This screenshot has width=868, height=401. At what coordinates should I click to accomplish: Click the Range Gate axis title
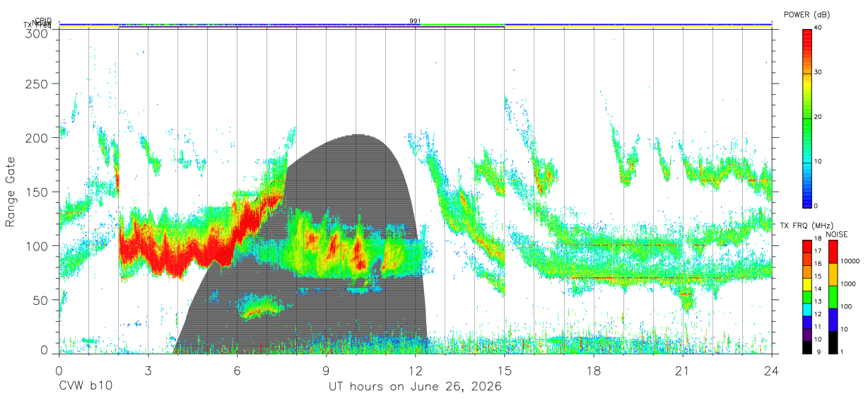pos(11,192)
